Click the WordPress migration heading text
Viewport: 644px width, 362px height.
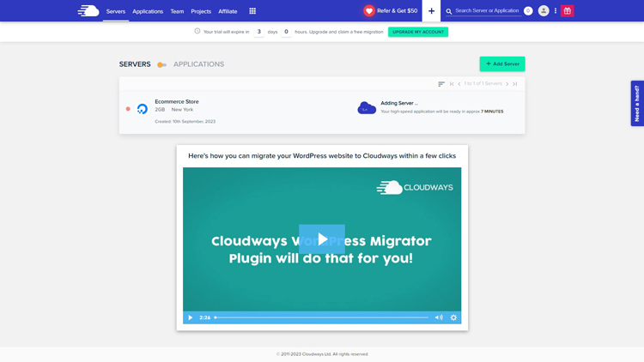(322, 155)
